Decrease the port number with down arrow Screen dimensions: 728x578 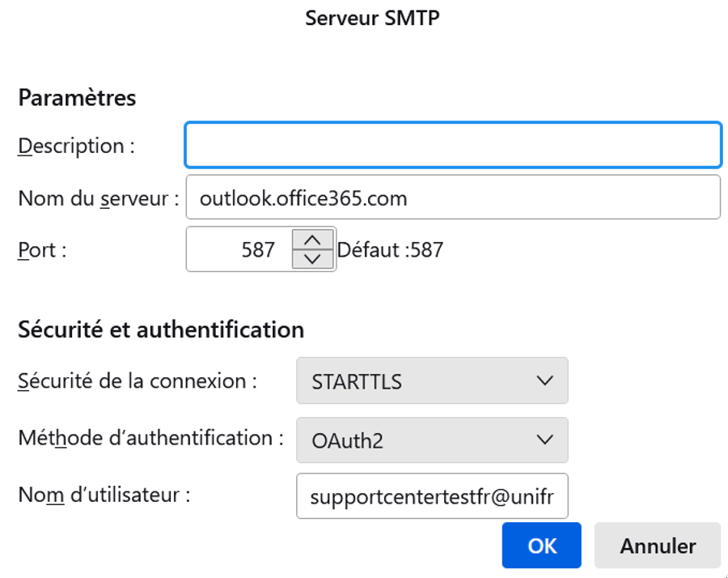point(312,259)
